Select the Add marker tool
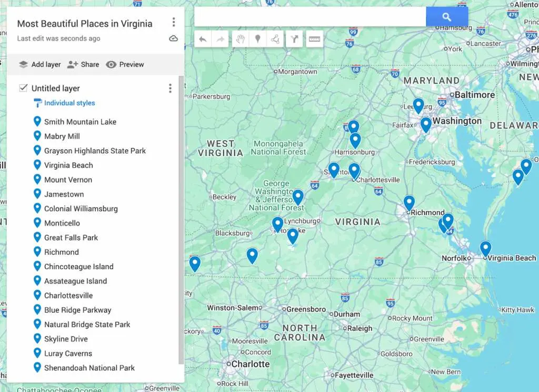 [x=257, y=39]
